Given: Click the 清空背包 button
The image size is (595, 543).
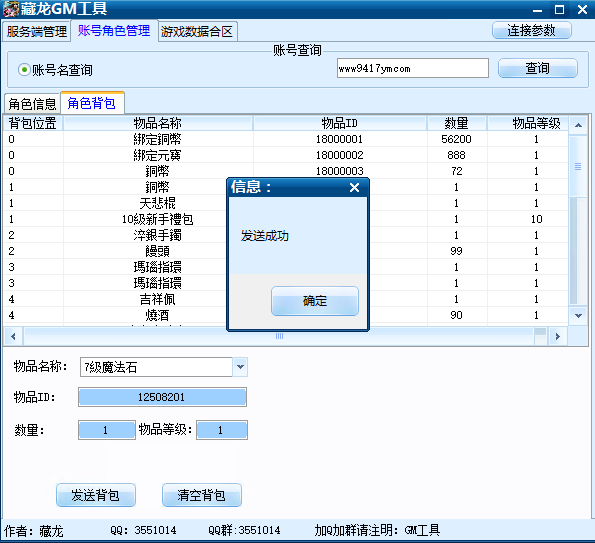Looking at the screenshot, I should (x=201, y=495).
